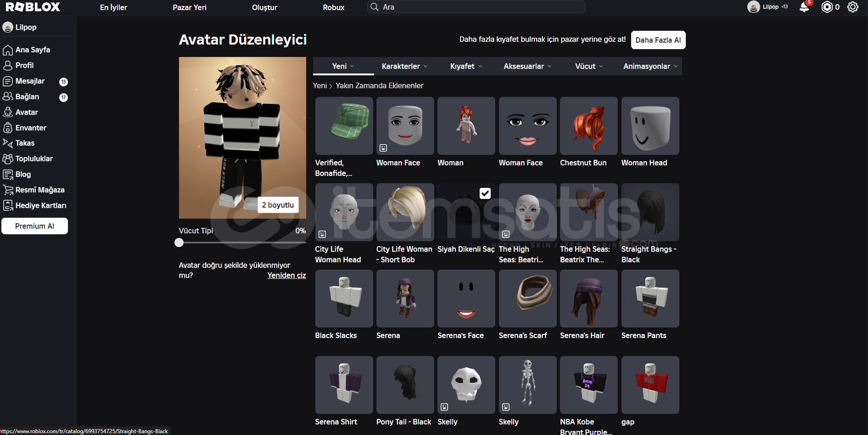Image resolution: width=868 pixels, height=435 pixels.
Task: Click the Robux balance icon
Action: pos(827,7)
